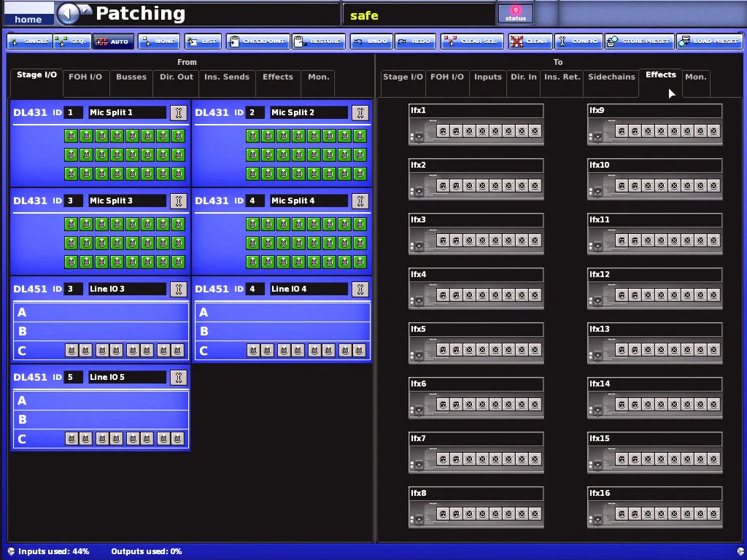Select first connector in Line IO 3 row C
The image size is (747, 560).
71,351
